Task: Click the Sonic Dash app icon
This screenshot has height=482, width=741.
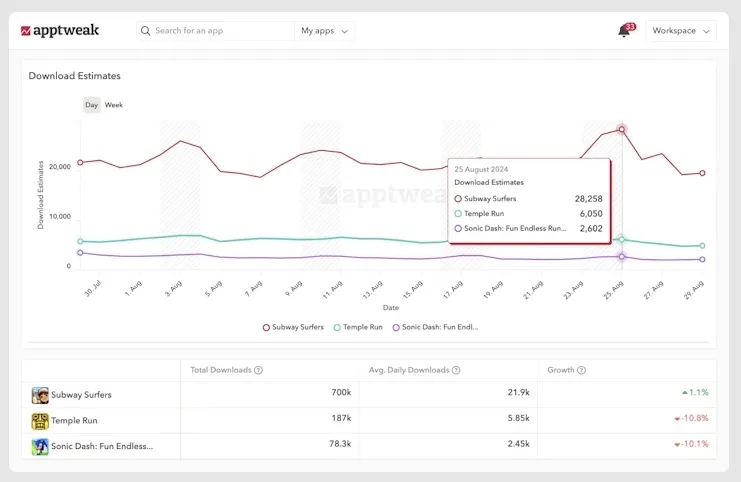Action: pyautogui.click(x=40, y=446)
